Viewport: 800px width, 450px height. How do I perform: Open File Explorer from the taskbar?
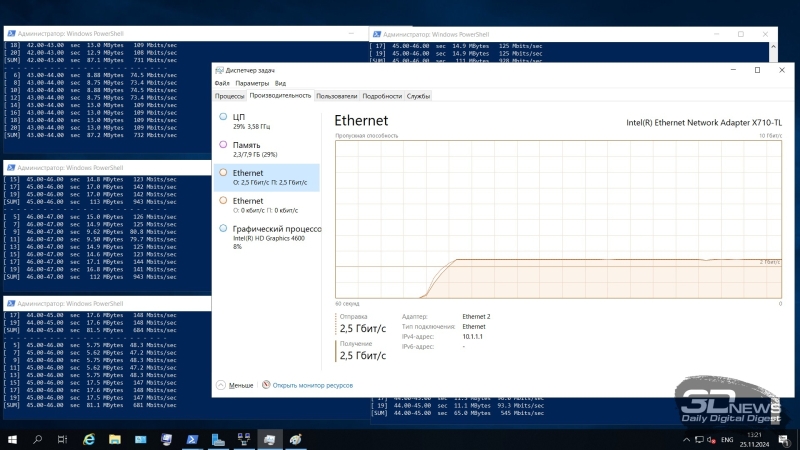pyautogui.click(x=114, y=439)
